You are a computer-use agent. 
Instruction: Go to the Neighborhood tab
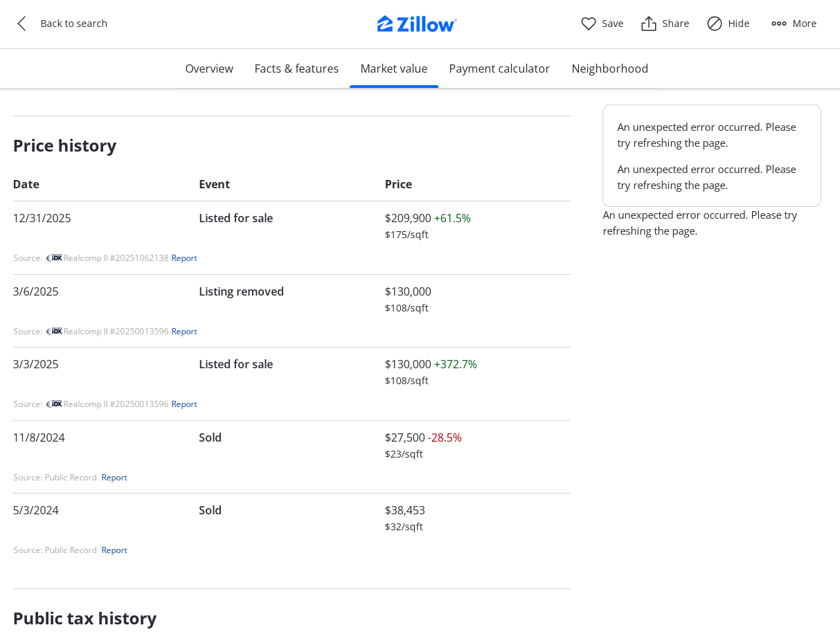(609, 69)
